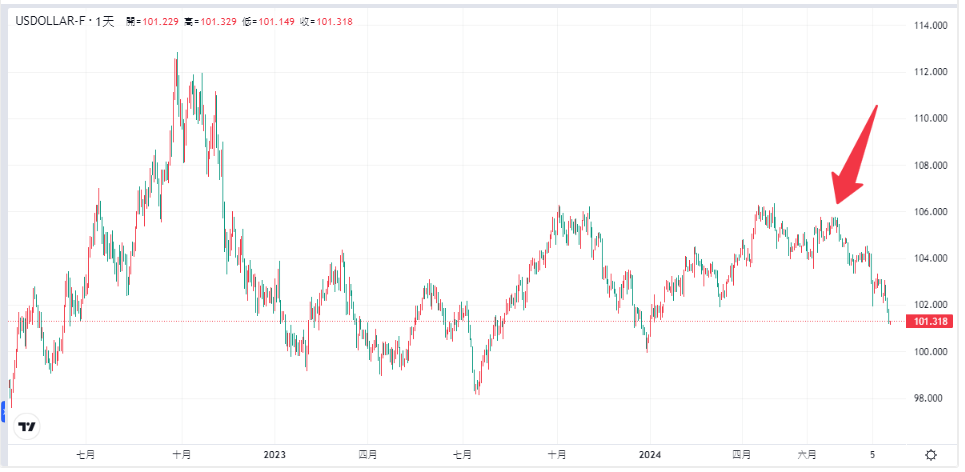Click the 108.000 price axis label

931,166
